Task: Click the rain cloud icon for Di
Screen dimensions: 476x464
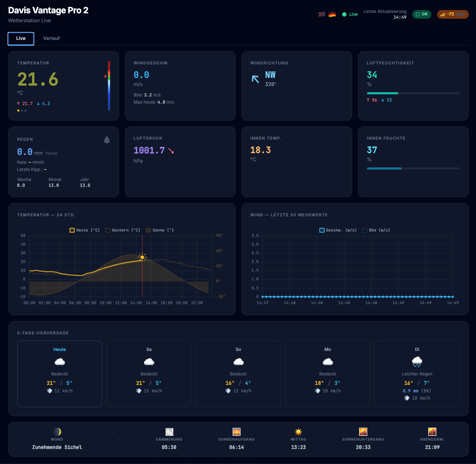Action: pos(417,361)
